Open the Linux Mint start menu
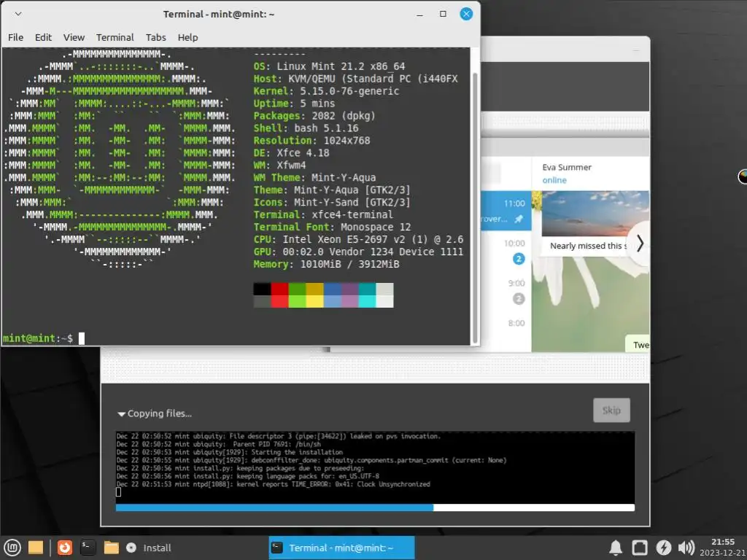747x560 pixels. [12, 548]
